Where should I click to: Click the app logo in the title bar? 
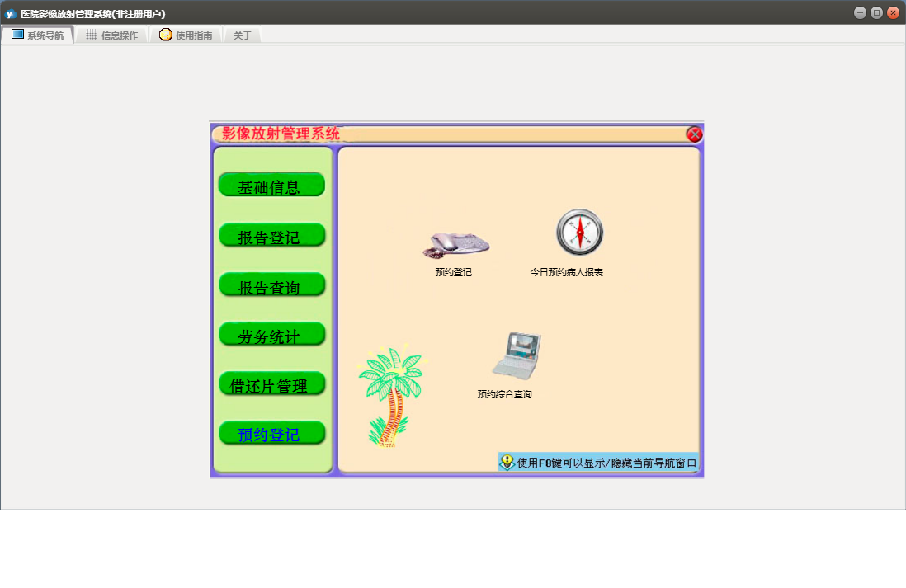point(11,13)
